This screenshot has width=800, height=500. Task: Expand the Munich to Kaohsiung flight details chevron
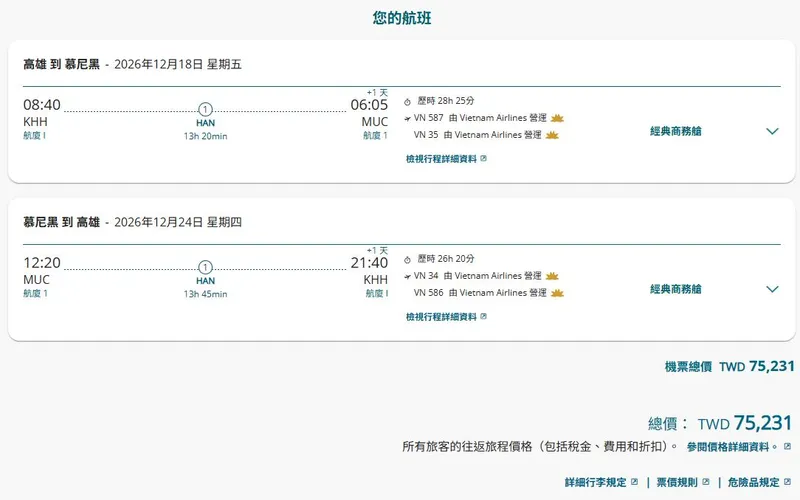771,289
